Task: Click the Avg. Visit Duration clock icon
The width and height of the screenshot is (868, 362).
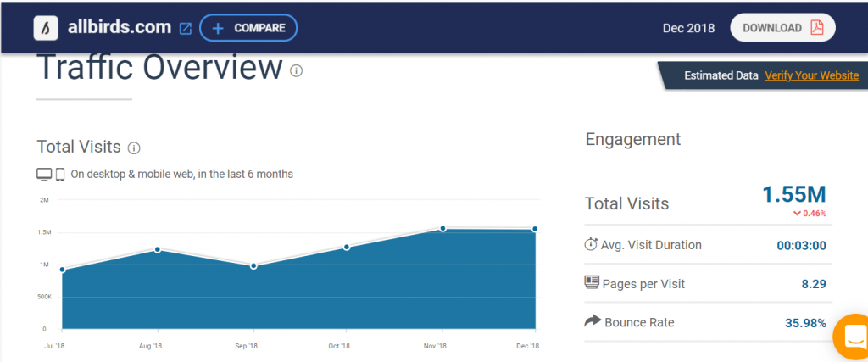Action: tap(591, 245)
